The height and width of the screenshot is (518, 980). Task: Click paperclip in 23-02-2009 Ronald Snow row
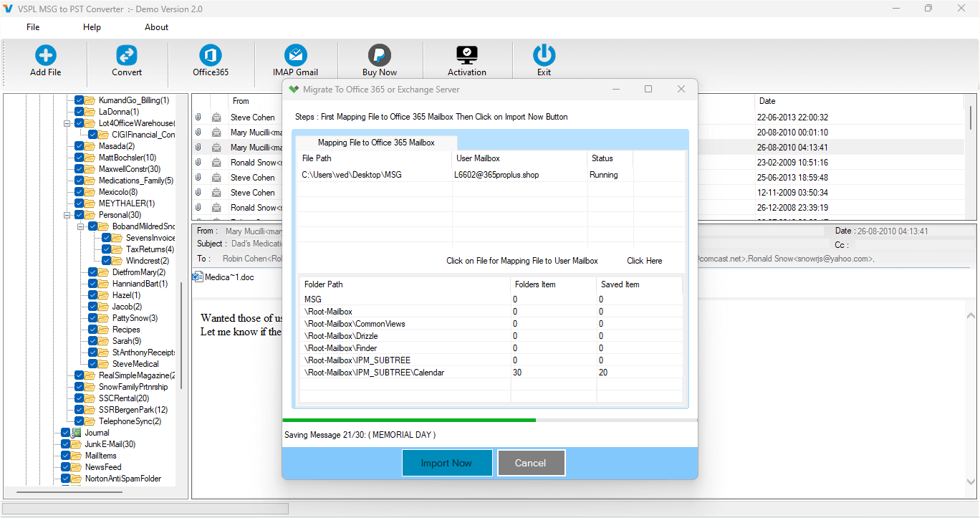[198, 163]
